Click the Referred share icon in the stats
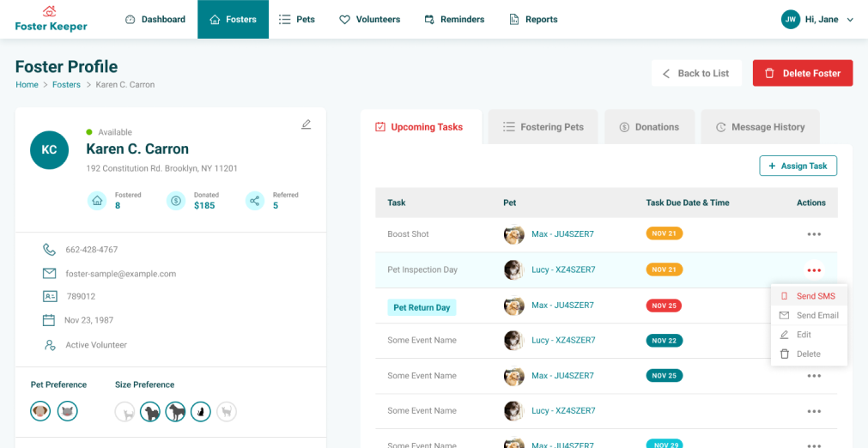This screenshot has width=868, height=448. [255, 201]
